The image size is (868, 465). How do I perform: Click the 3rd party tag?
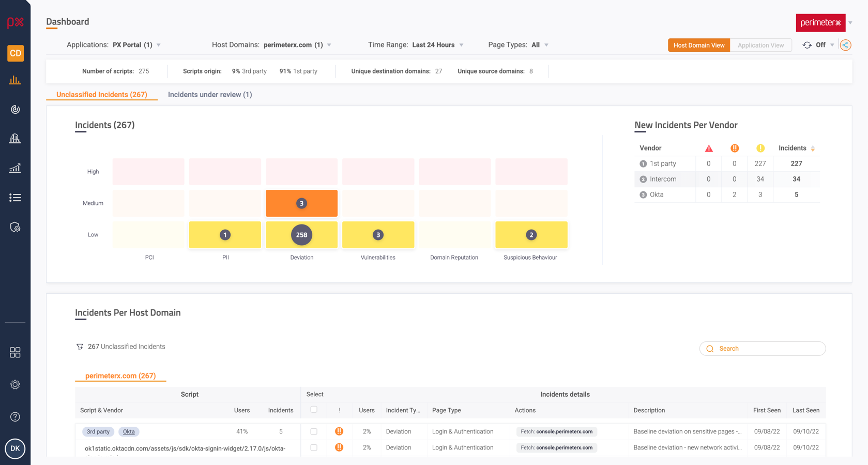point(98,431)
